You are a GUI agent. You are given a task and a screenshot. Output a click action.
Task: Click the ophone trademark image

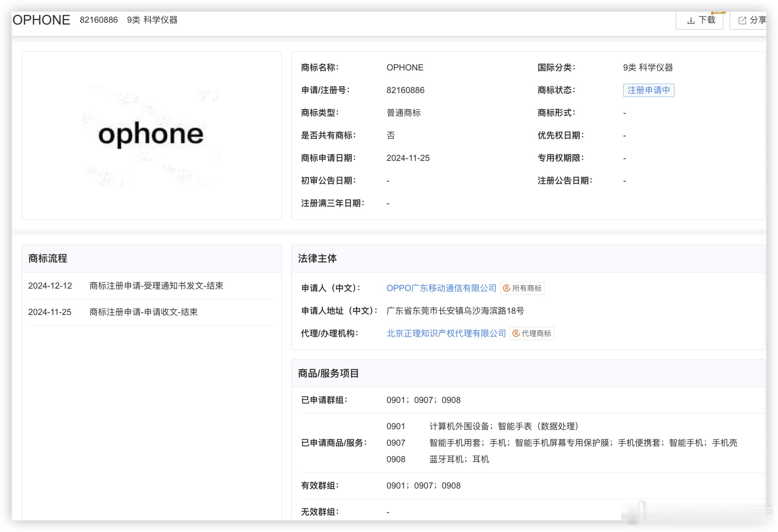pos(151,135)
